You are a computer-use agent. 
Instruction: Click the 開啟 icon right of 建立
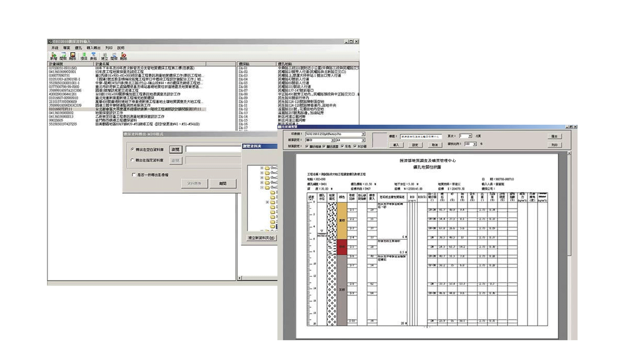114,56
